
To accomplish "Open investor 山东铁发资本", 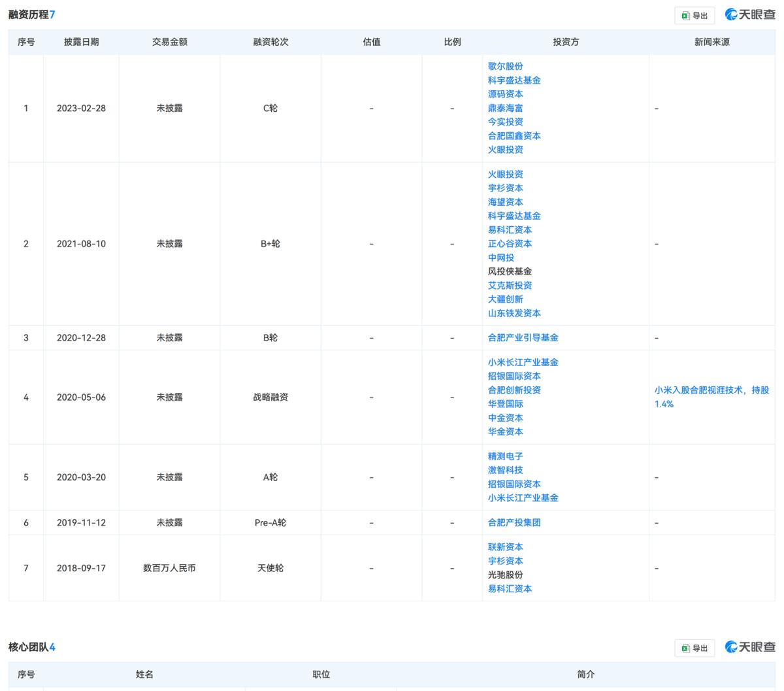I will tap(514, 313).
